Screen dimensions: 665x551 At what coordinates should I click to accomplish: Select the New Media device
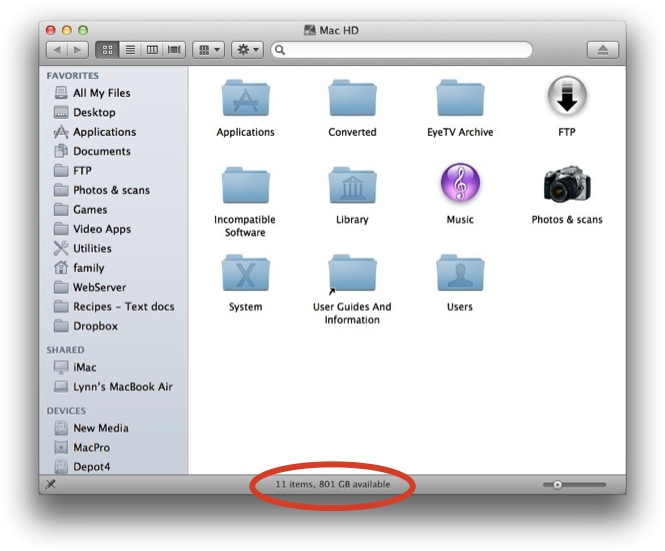point(113,428)
